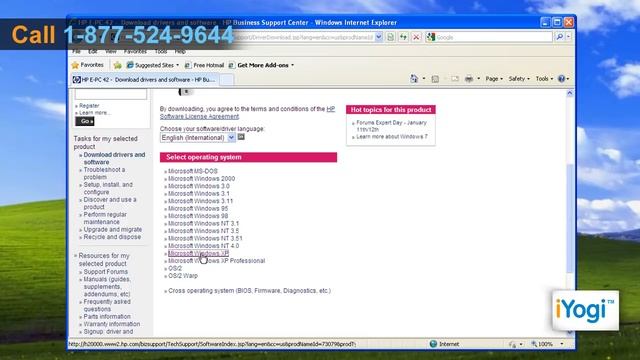Viewport: 640px width, 360px height.
Task: Open the Tools command bar dropdown
Action: [544, 79]
